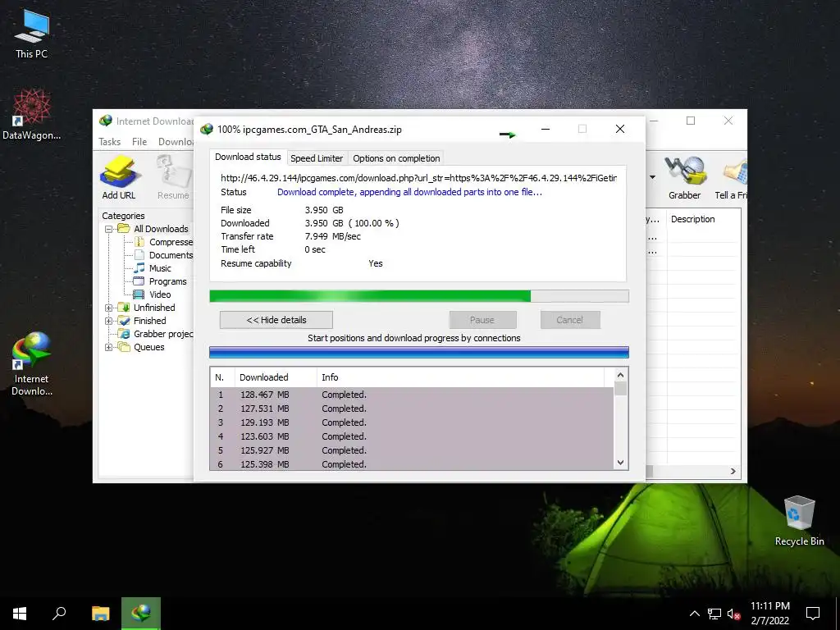
Task: Open the Grabber tool icon
Action: pyautogui.click(x=684, y=177)
